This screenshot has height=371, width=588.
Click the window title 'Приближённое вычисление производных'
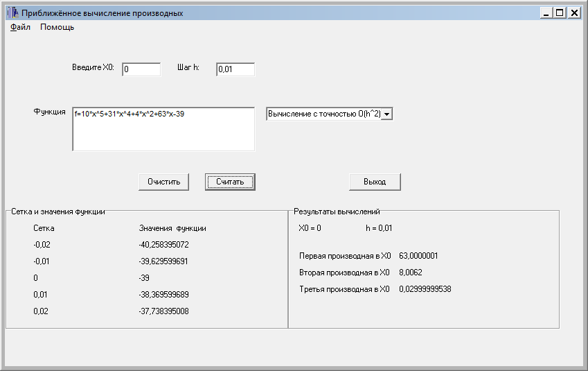103,13
